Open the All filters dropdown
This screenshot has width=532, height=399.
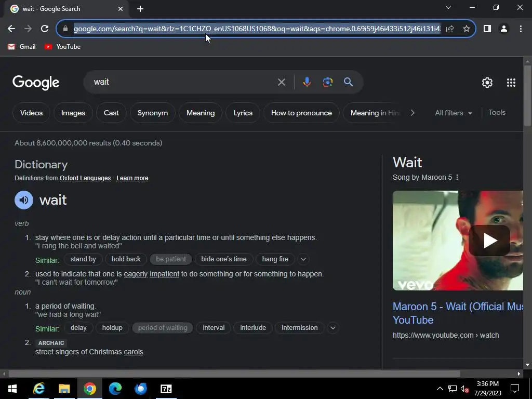tap(454, 113)
